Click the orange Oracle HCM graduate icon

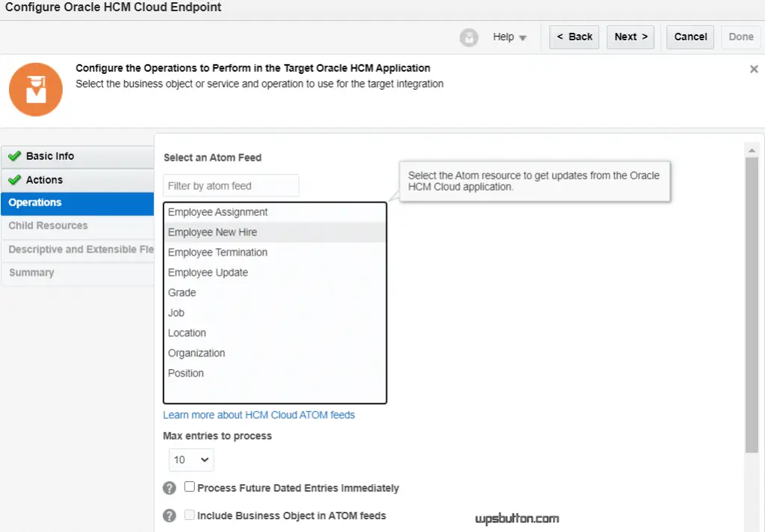point(36,90)
